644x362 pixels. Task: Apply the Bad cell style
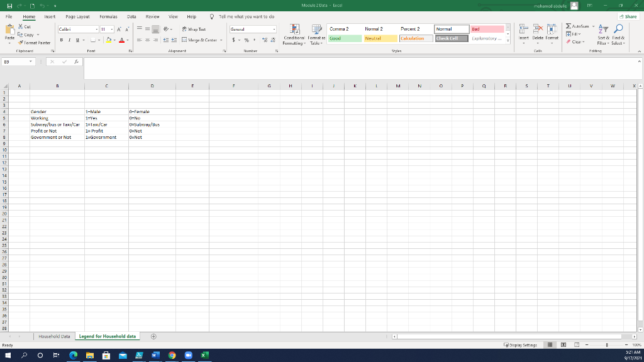486,28
